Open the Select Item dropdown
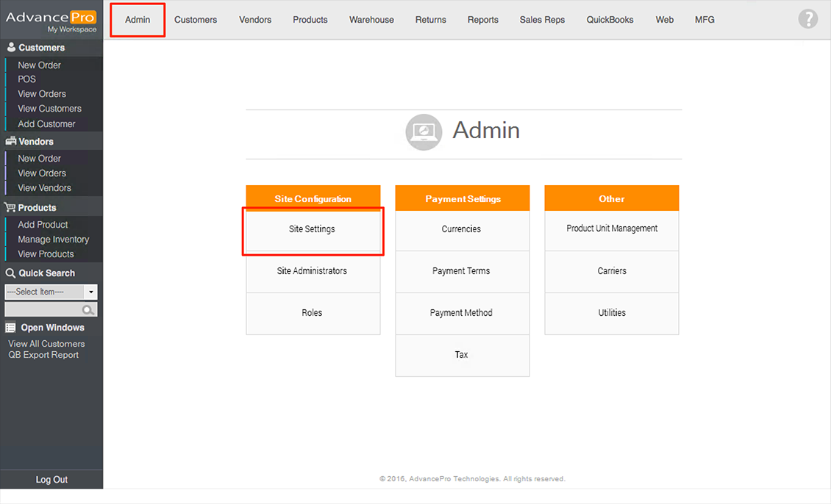The height and width of the screenshot is (504, 831). click(x=51, y=292)
